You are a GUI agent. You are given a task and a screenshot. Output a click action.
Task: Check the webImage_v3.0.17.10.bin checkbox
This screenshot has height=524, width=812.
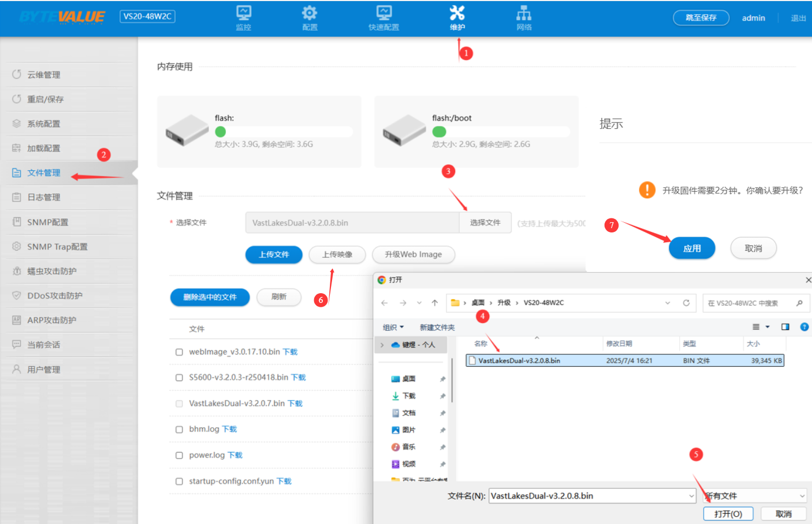pyautogui.click(x=179, y=352)
